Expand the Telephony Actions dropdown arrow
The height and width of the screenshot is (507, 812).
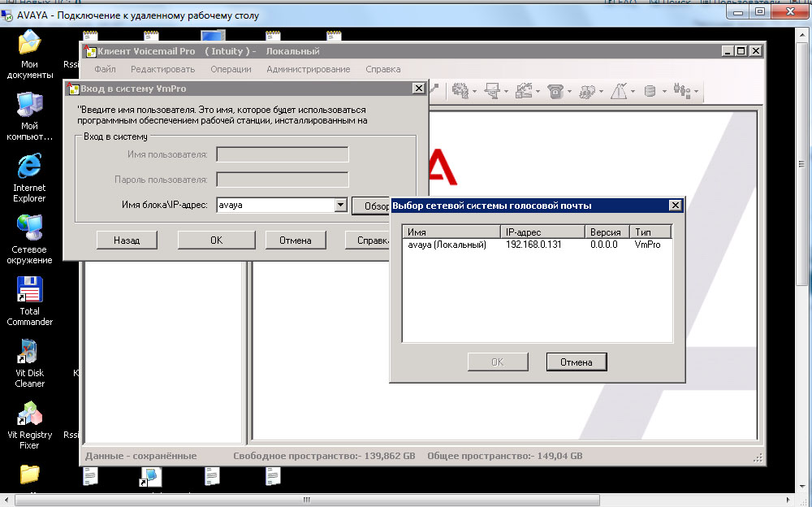coord(569,92)
